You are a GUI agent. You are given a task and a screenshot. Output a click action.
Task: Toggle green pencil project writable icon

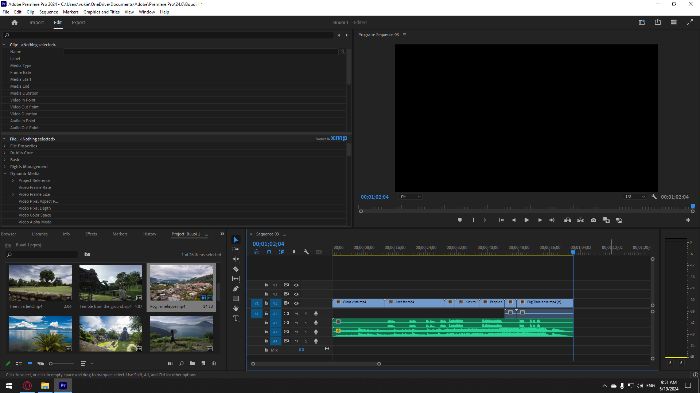click(x=8, y=364)
